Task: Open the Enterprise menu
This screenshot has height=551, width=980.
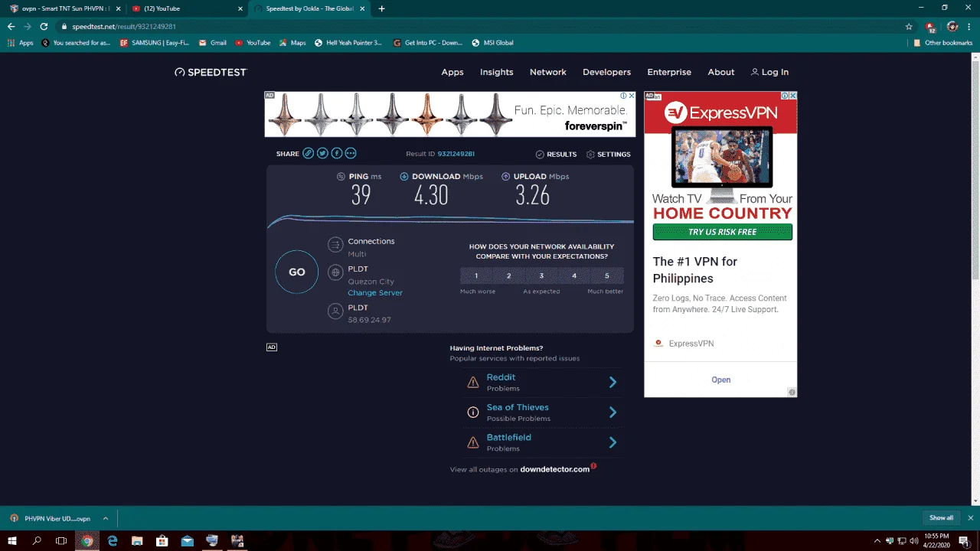Action: pyautogui.click(x=669, y=72)
